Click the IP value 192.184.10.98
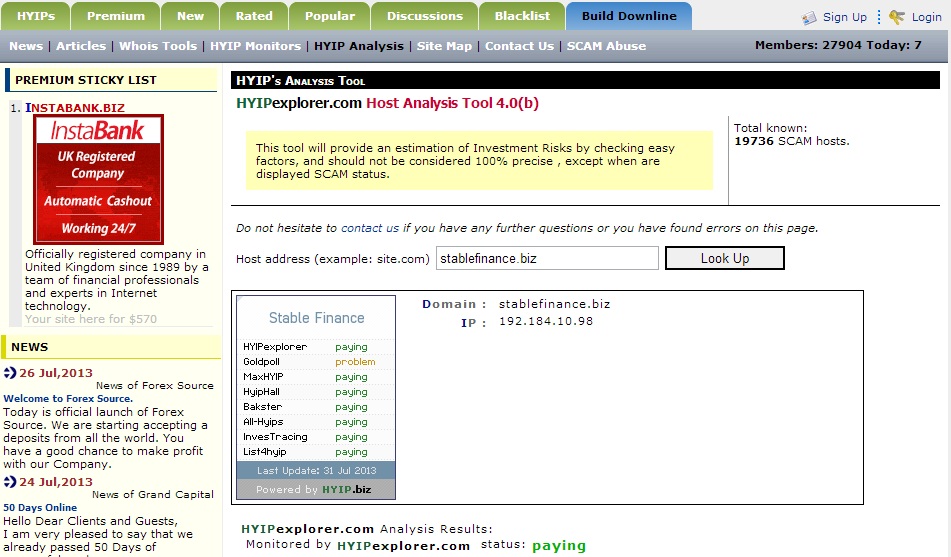Image resolution: width=951 pixels, height=557 pixels. click(x=546, y=321)
